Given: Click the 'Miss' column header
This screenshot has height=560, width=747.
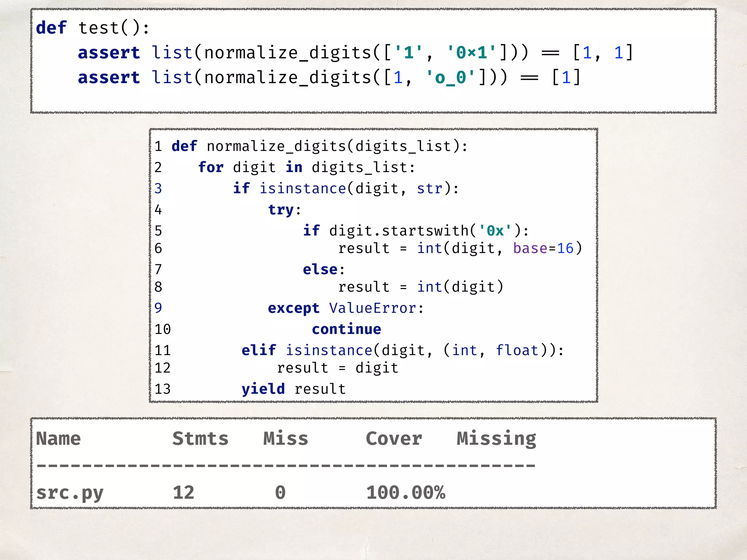Looking at the screenshot, I should coord(286,439).
